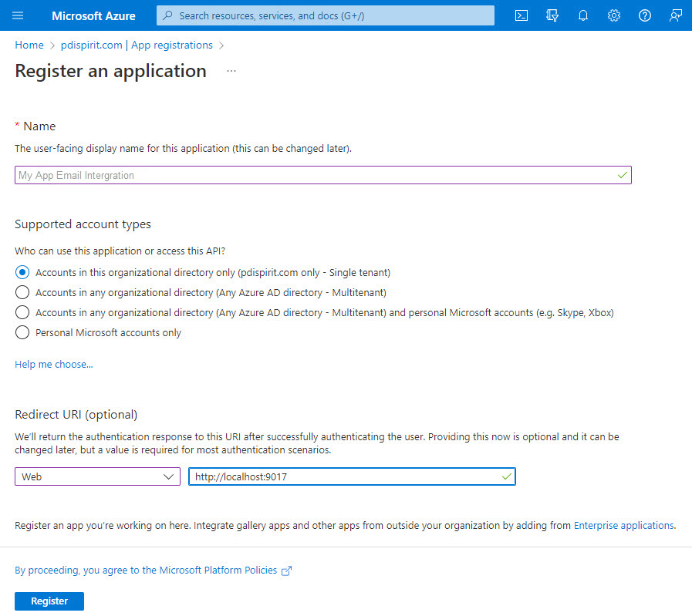Viewport: 692px width, 616px height.
Task: Click the 'Supported account types' heading
Action: coord(83,224)
